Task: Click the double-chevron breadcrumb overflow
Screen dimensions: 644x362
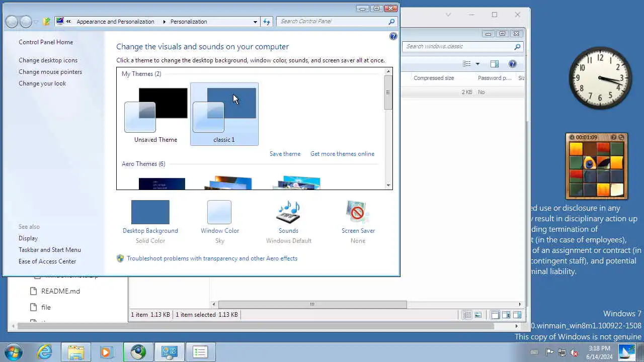Action: point(68,22)
